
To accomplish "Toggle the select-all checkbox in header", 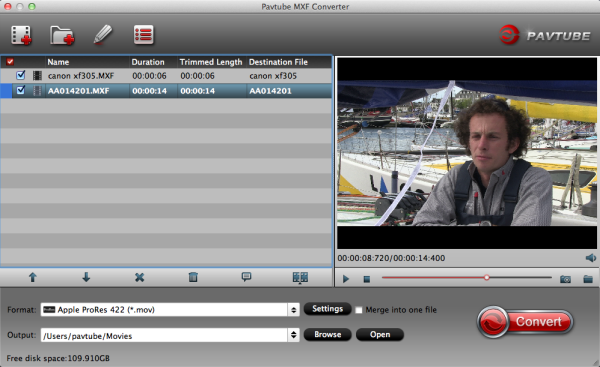I will (10, 62).
